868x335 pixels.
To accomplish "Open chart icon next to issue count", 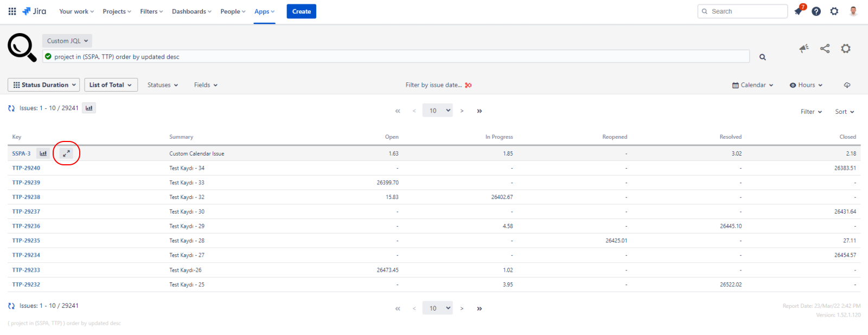I will pos(89,108).
